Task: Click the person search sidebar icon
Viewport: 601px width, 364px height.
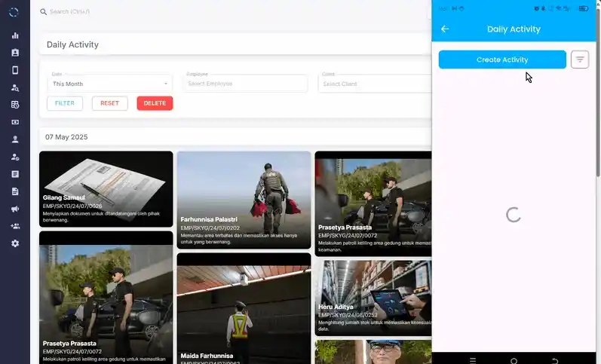Action: coord(15,87)
